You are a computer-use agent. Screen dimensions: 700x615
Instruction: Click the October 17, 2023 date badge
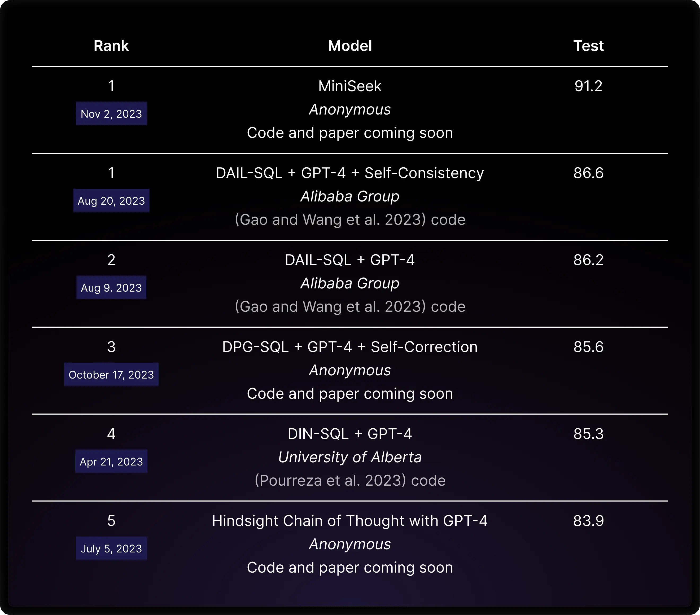(x=111, y=375)
